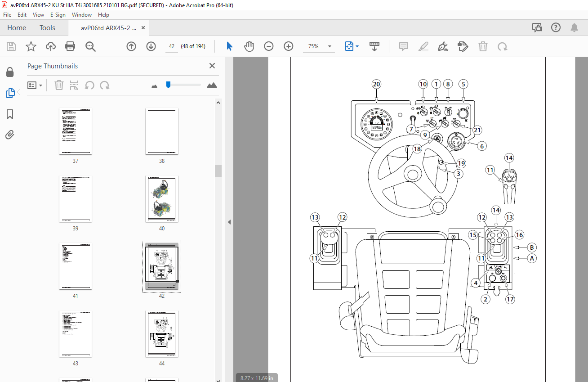588x382 pixels.
Task: Zoom out with minus button
Action: pos(269,46)
